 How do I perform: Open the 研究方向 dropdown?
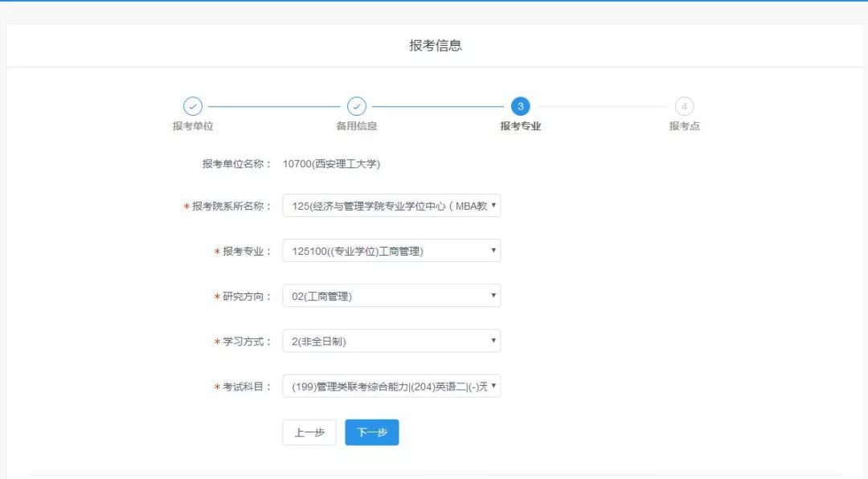click(x=391, y=296)
